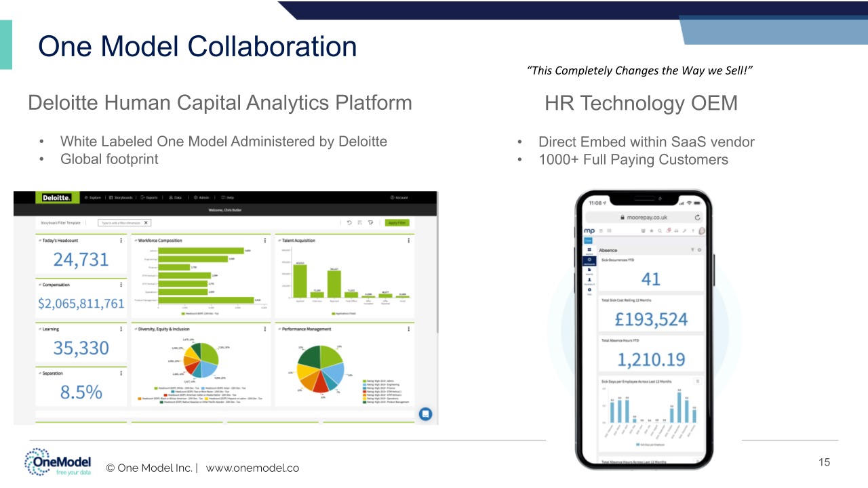Open the Admin menu item
The height and width of the screenshot is (488, 868).
(x=201, y=198)
